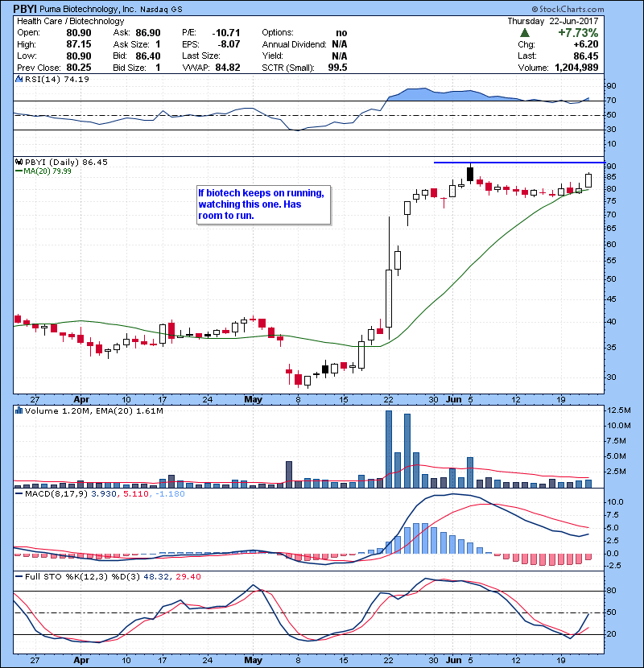The width and height of the screenshot is (644, 668).
Task: Click the blue annotation text box about biotech
Action: (262, 204)
